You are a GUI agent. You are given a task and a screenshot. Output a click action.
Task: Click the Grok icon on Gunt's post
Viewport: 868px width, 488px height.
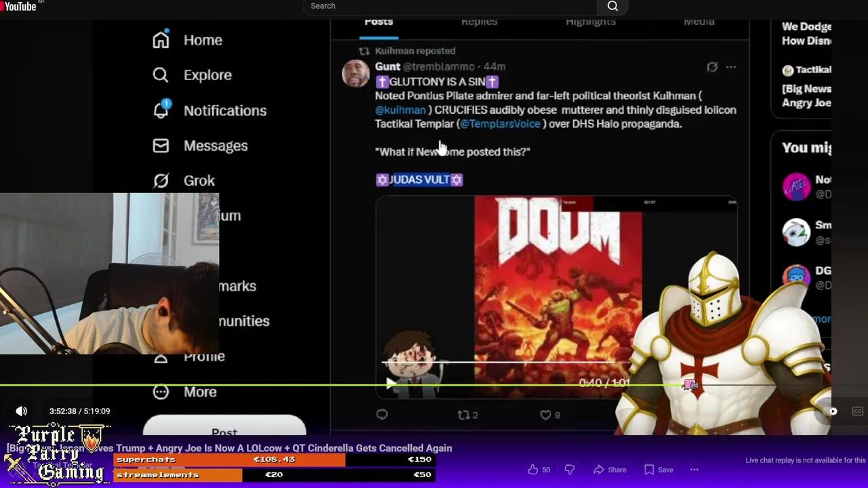click(712, 67)
